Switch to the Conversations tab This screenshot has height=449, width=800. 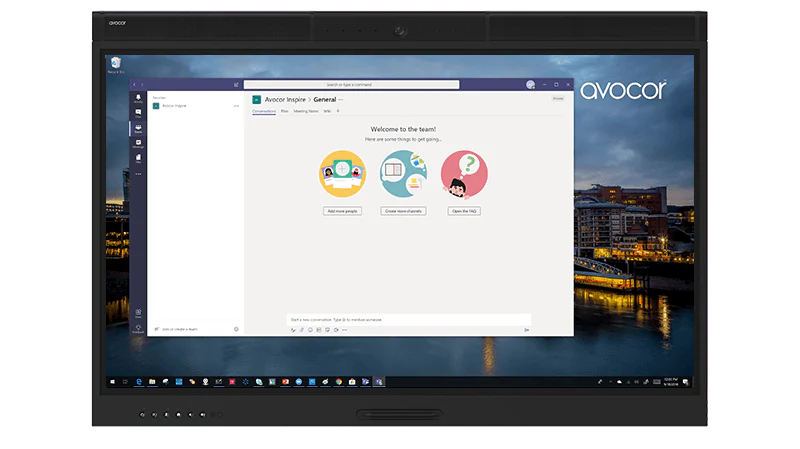(264, 111)
